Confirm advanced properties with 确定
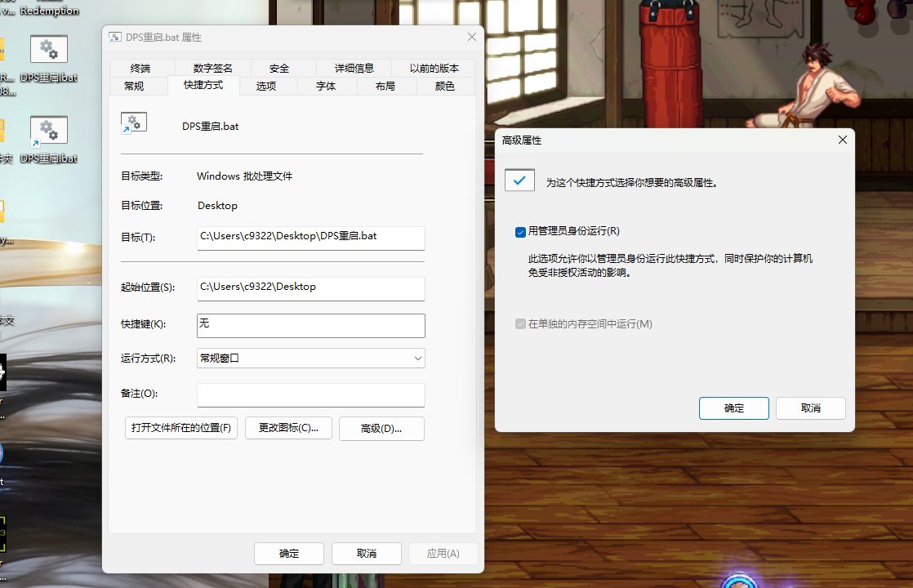 tap(733, 408)
